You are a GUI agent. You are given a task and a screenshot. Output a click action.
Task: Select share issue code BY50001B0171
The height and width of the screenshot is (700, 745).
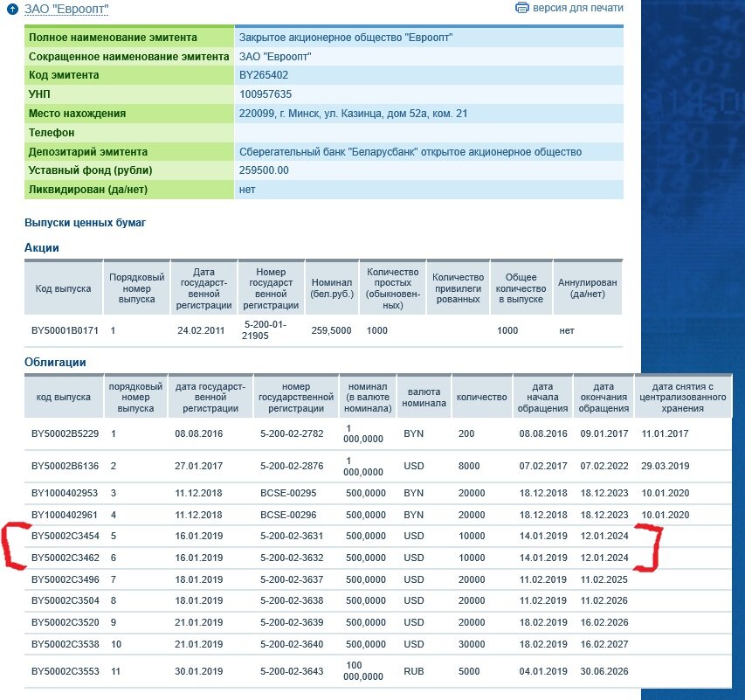pyautogui.click(x=65, y=330)
